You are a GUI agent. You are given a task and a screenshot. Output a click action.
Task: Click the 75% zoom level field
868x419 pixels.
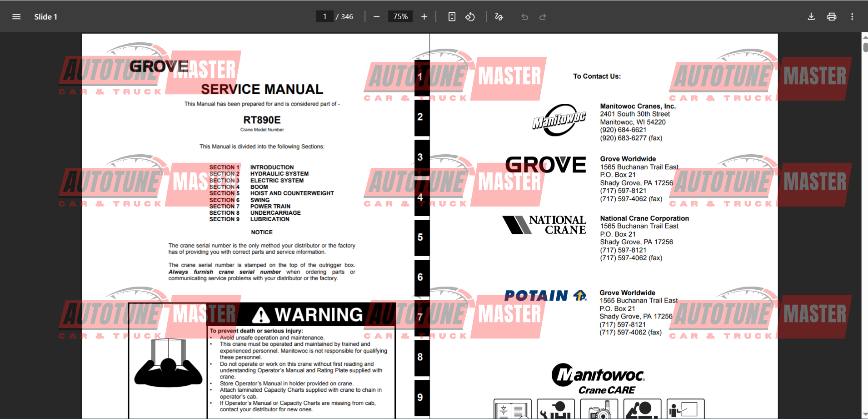coord(400,17)
